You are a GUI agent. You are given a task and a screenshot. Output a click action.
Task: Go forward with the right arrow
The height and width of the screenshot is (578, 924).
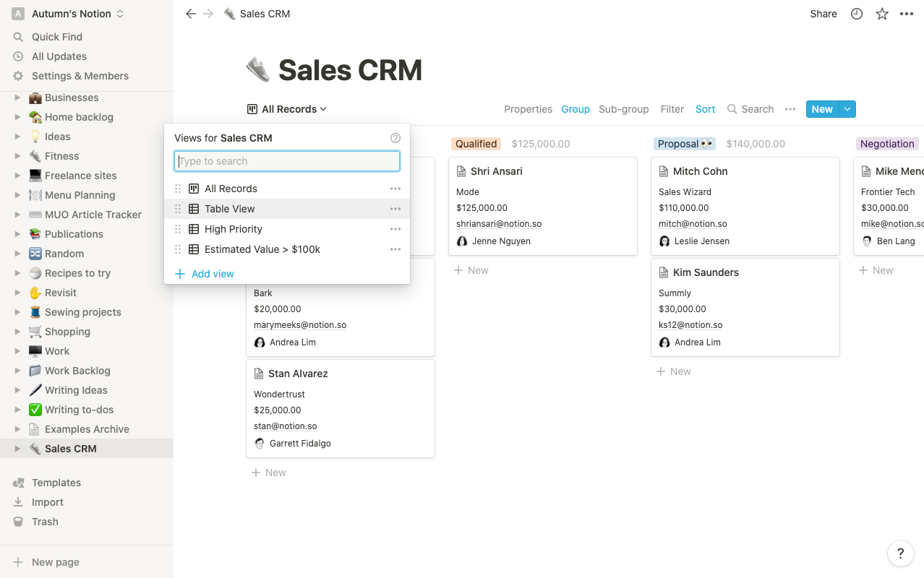click(208, 14)
